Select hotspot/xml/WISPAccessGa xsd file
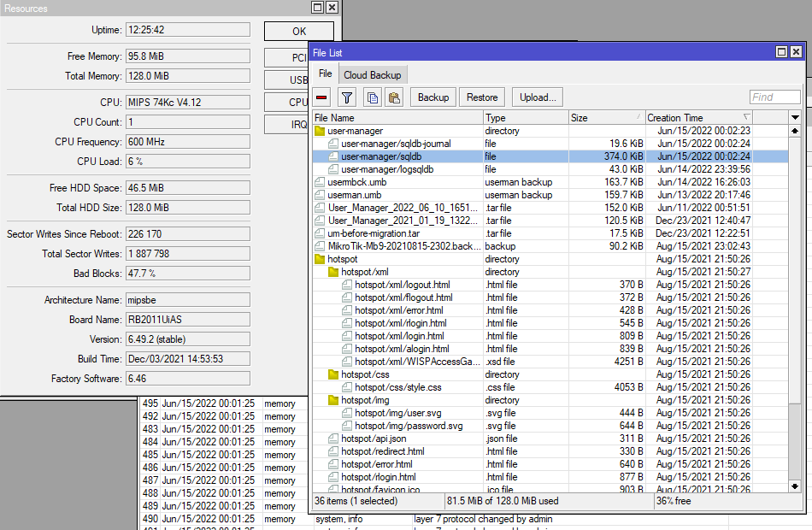The image size is (812, 530). tap(550, 362)
